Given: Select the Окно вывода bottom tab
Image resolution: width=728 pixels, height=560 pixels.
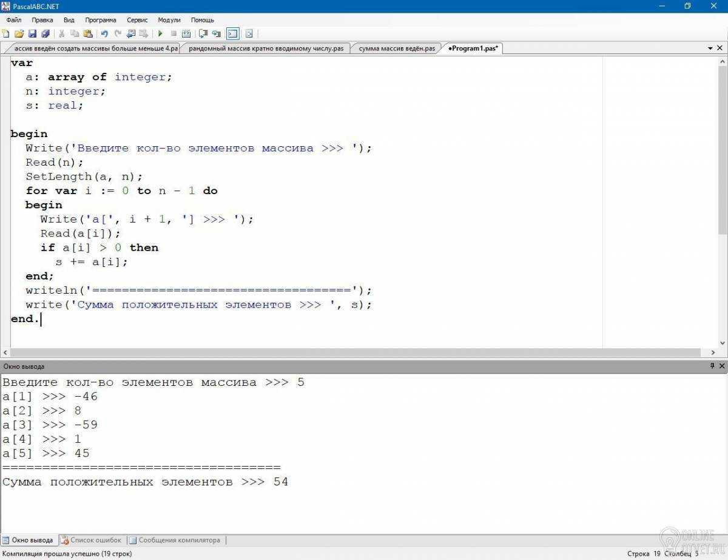Looking at the screenshot, I should [x=28, y=540].
